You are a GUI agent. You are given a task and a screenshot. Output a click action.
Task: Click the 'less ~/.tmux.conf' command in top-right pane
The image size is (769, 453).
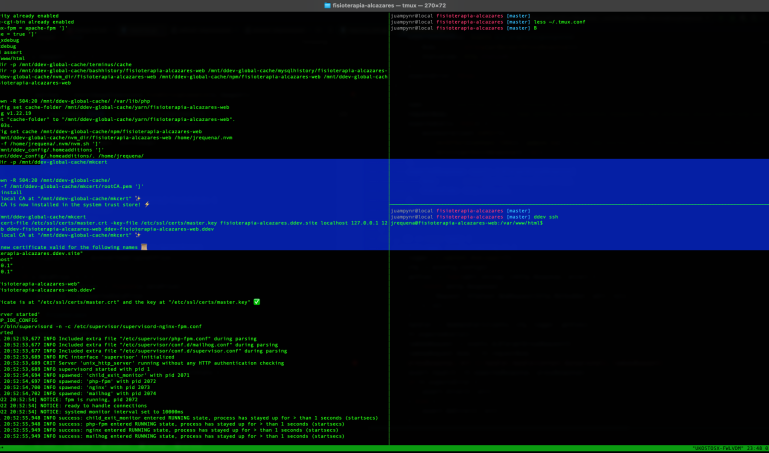pos(560,22)
